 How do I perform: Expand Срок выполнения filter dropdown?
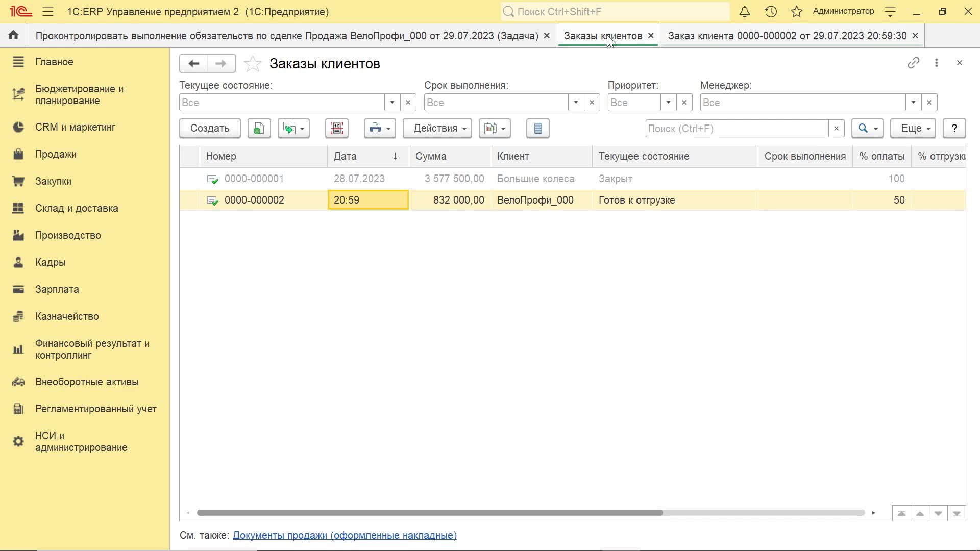(576, 103)
